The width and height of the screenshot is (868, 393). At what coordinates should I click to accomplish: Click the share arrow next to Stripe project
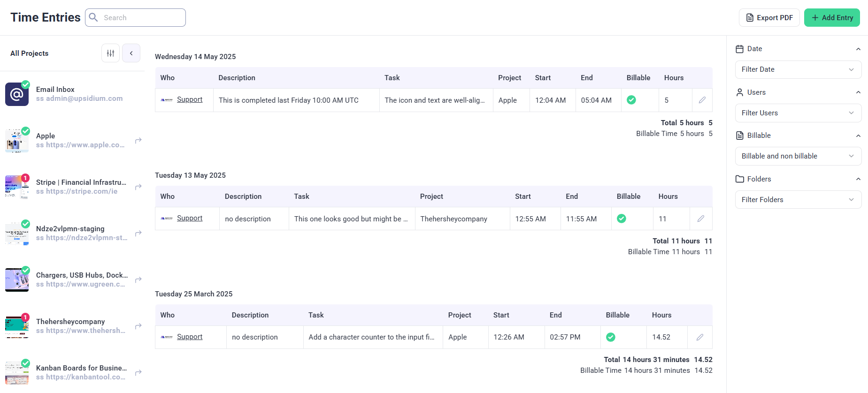coord(138,187)
